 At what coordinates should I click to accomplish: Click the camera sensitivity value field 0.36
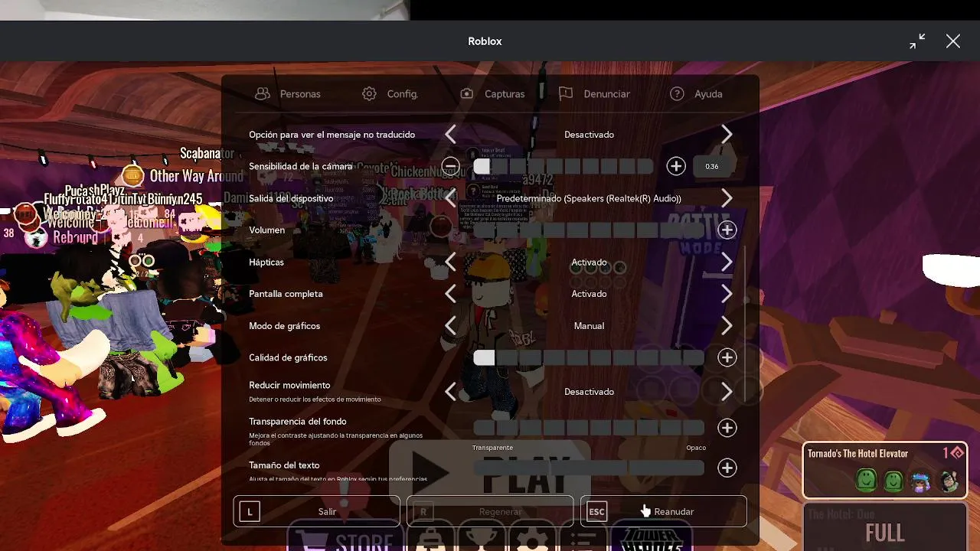pos(712,166)
